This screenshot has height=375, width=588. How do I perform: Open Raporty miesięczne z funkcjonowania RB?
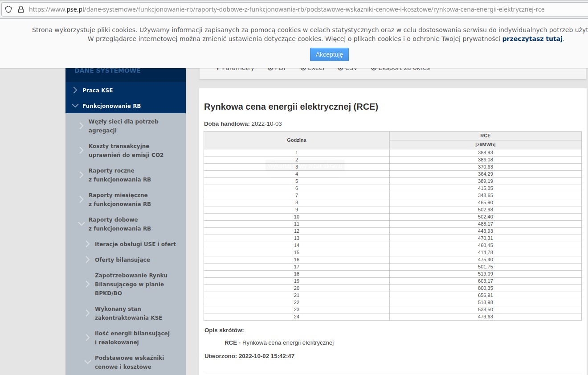click(x=119, y=199)
